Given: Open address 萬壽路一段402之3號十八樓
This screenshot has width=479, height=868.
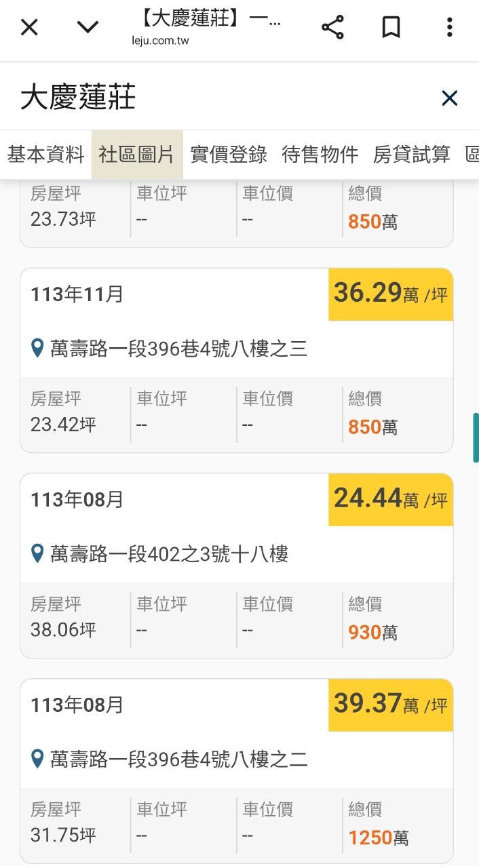Looking at the screenshot, I should (169, 555).
